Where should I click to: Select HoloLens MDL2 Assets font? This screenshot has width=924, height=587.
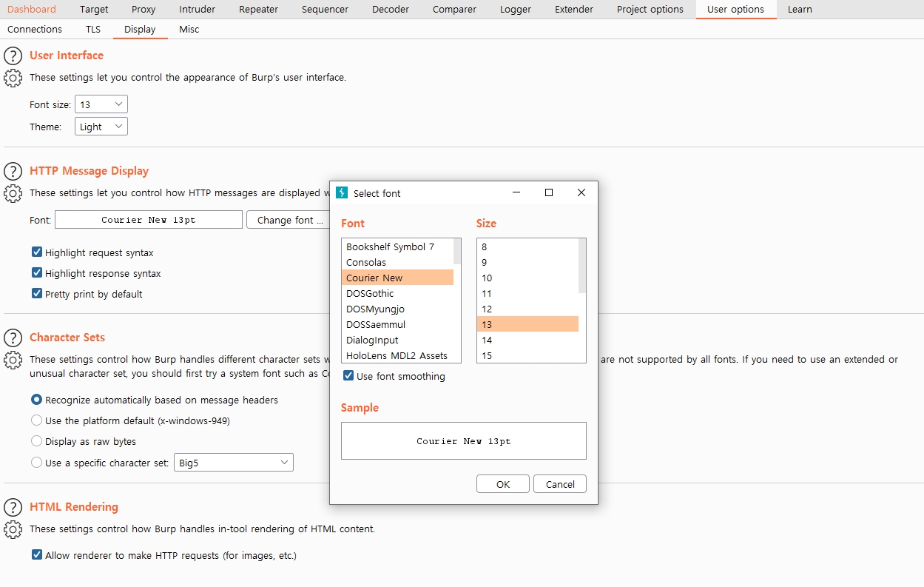397,355
